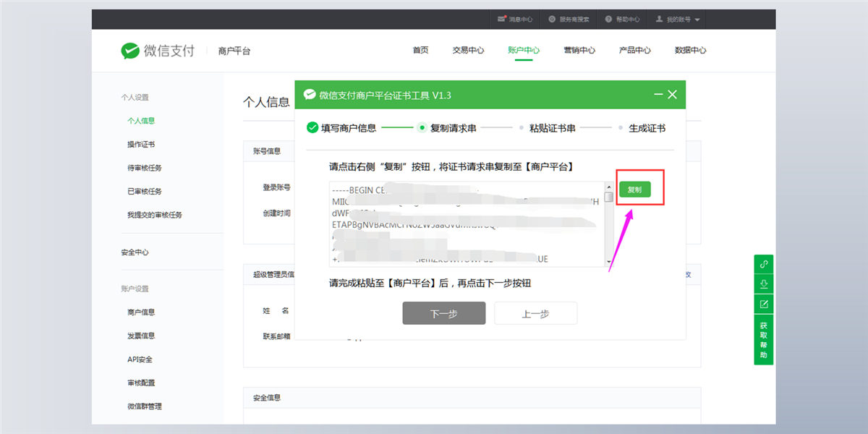This screenshot has width=868, height=434.
Task: Expand the 我的账号 dropdown arrow
Action: click(x=697, y=20)
